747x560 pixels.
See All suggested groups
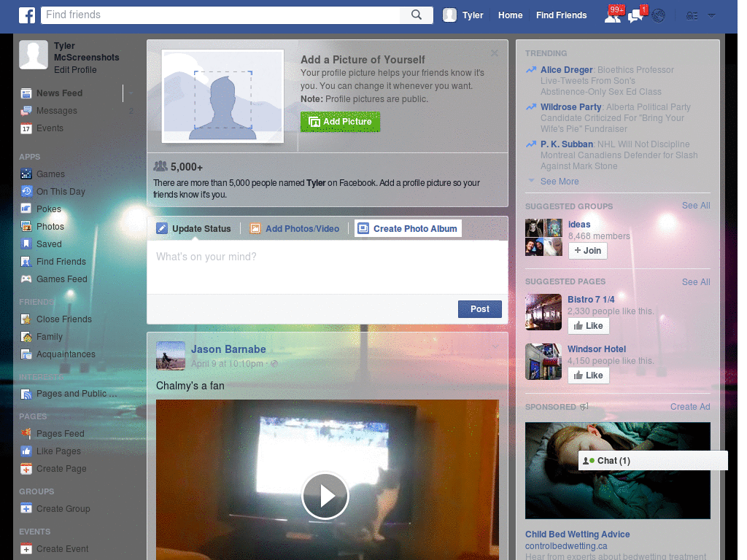click(695, 206)
